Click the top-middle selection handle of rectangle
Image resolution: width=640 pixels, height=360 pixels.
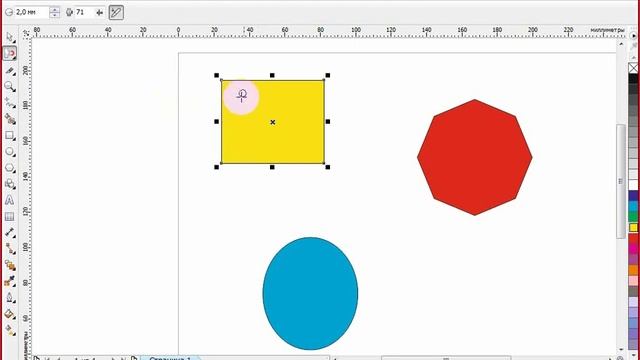[x=272, y=76]
